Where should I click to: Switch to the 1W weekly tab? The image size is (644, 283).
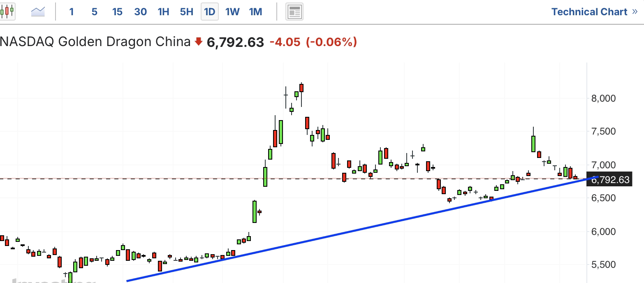[232, 12]
